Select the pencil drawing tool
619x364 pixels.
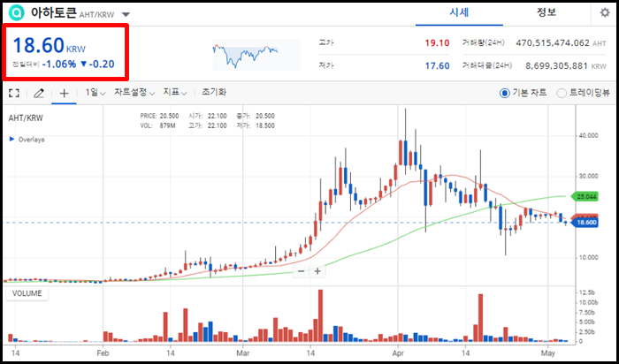pyautogui.click(x=39, y=93)
